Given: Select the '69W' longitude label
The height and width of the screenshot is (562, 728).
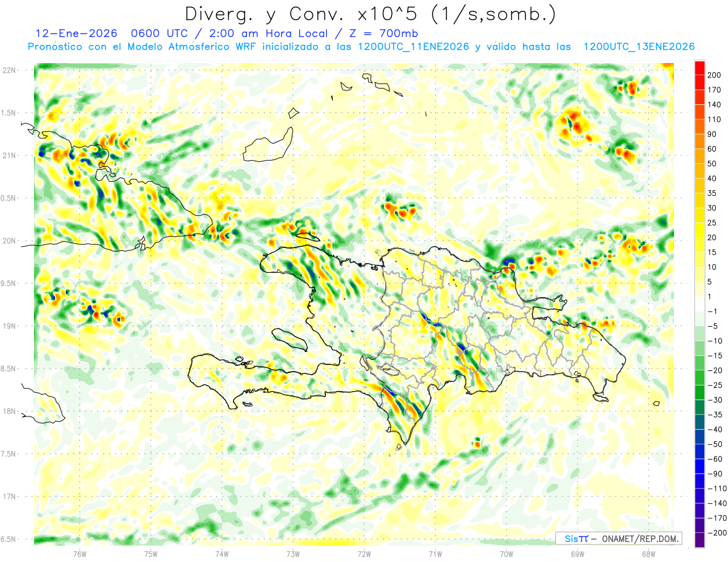Looking at the screenshot, I should [x=577, y=554].
